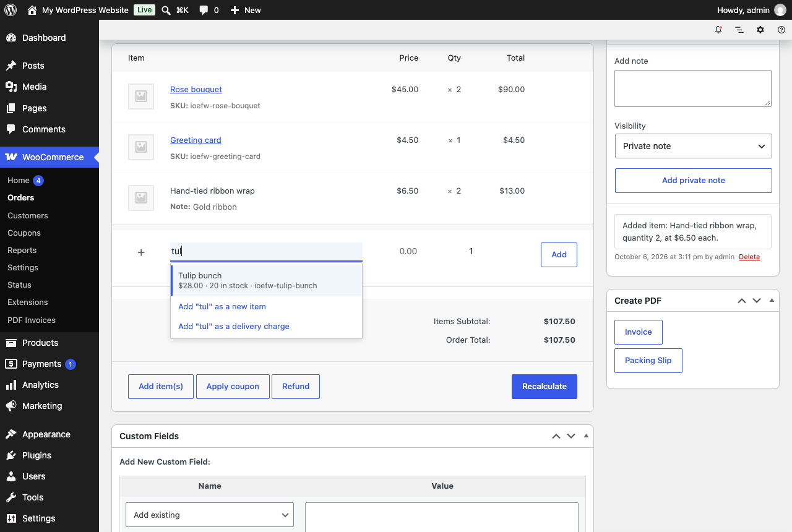Click the Rose bouquet product thumbnail

click(141, 97)
